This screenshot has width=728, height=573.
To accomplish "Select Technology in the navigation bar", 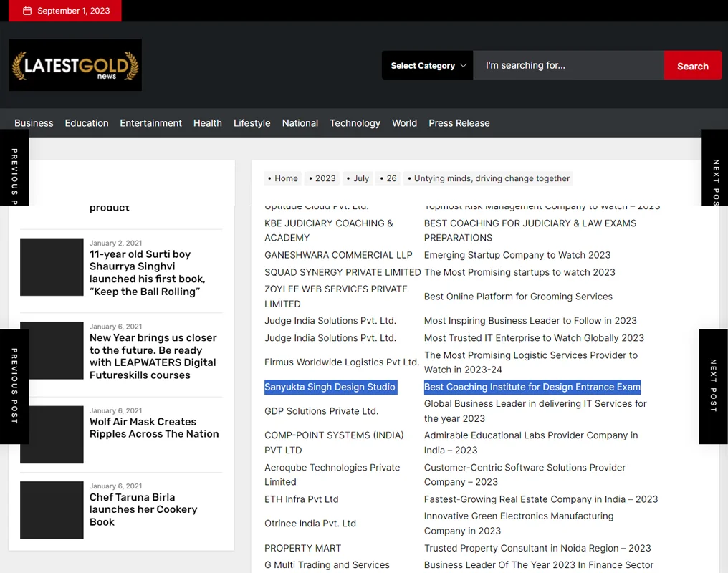I will (x=355, y=123).
